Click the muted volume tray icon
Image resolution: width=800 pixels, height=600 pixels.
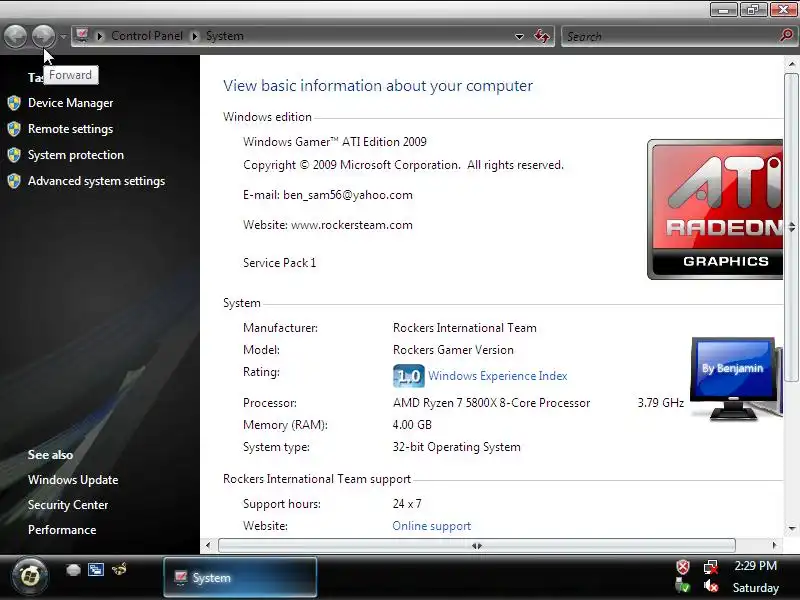[711, 587]
